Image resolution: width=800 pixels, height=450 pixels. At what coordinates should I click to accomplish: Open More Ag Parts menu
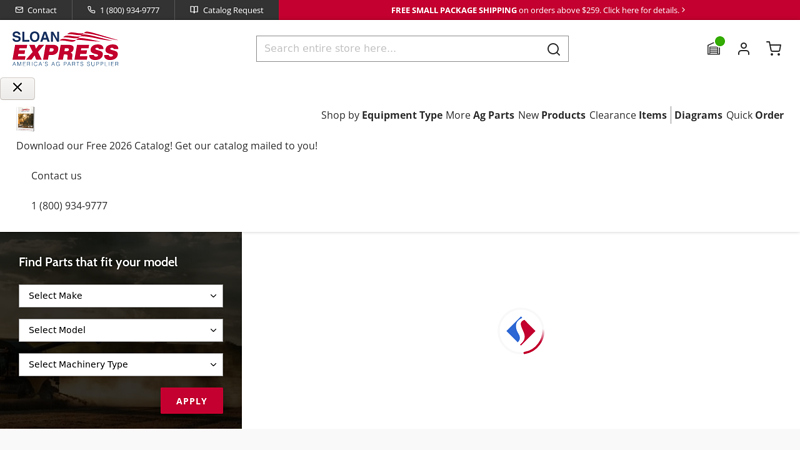pyautogui.click(x=480, y=115)
